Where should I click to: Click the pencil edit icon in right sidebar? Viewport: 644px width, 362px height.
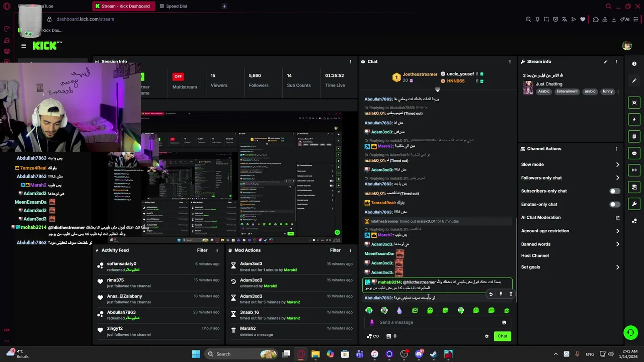[x=634, y=80]
